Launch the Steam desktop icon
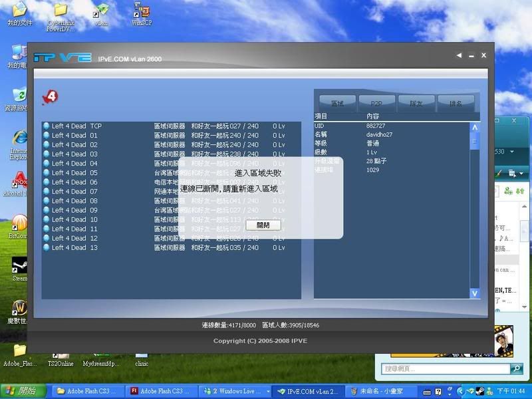 (19, 267)
